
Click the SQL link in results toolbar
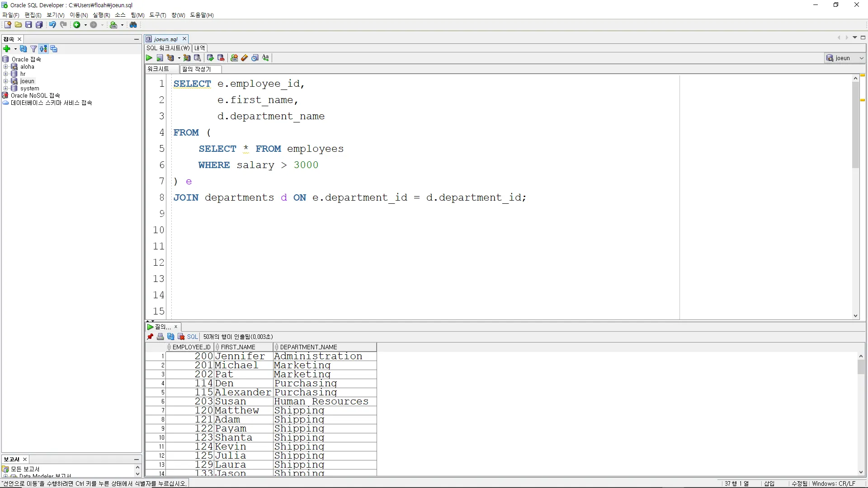[193, 337]
